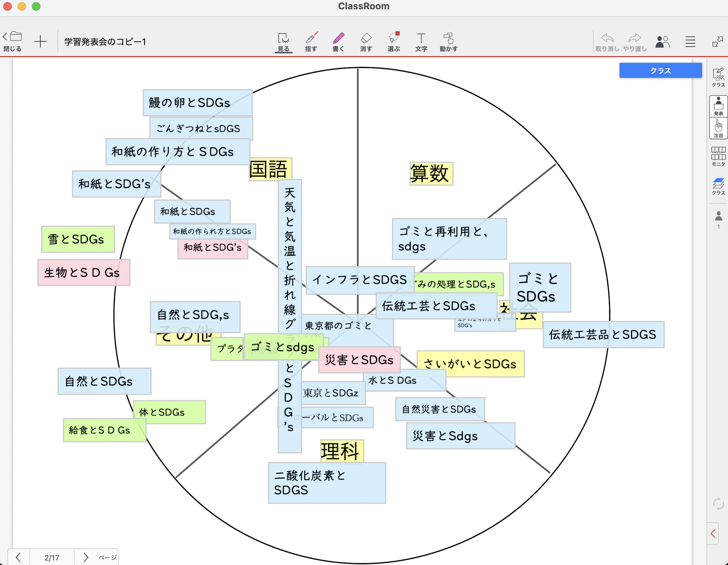Select the 消す eraser tool
Screen dimensions: 728x565
coord(366,42)
